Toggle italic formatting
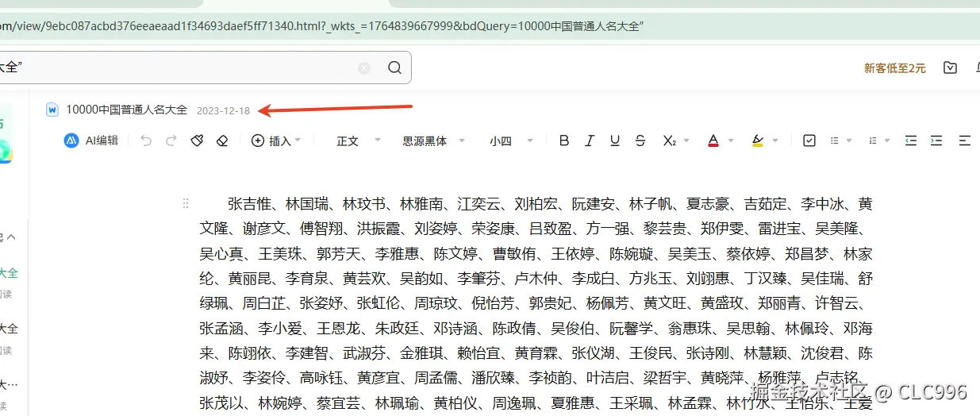Screen dimensions: 980x416 tap(590, 141)
